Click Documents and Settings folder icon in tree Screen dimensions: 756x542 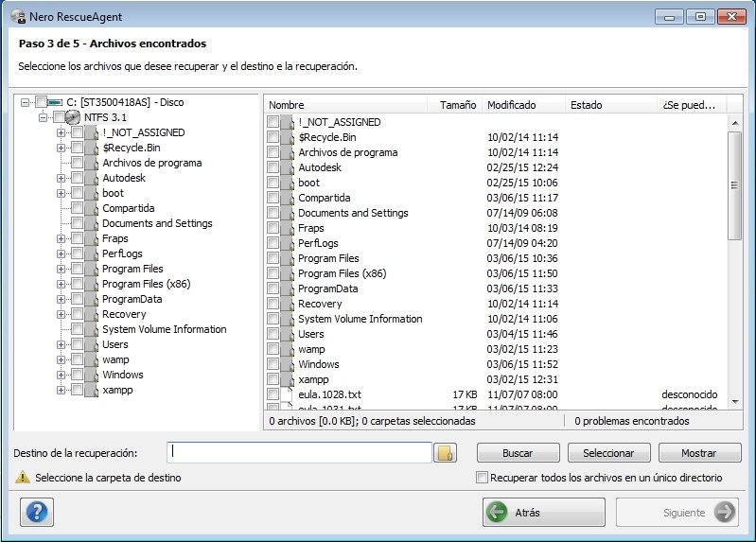(91, 223)
